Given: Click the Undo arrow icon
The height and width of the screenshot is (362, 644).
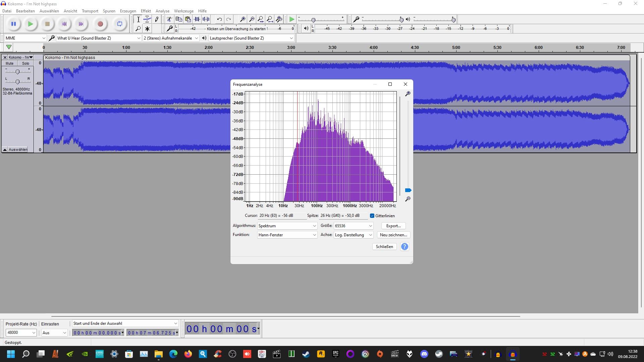Looking at the screenshot, I should coord(219,19).
